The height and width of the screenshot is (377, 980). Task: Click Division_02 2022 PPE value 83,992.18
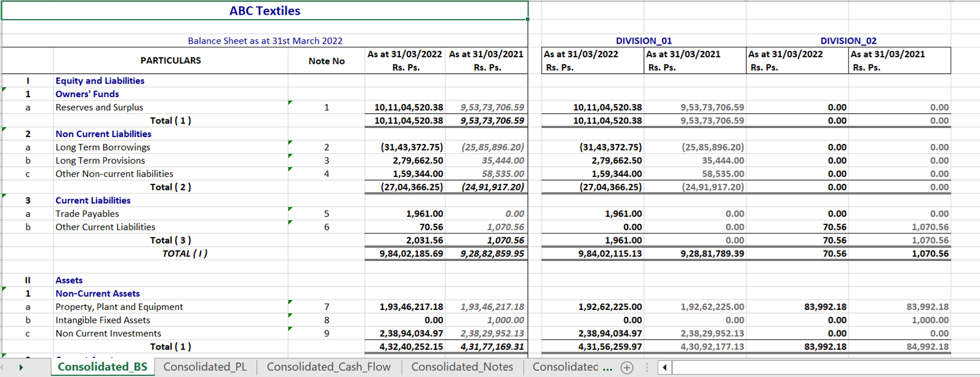(825, 307)
